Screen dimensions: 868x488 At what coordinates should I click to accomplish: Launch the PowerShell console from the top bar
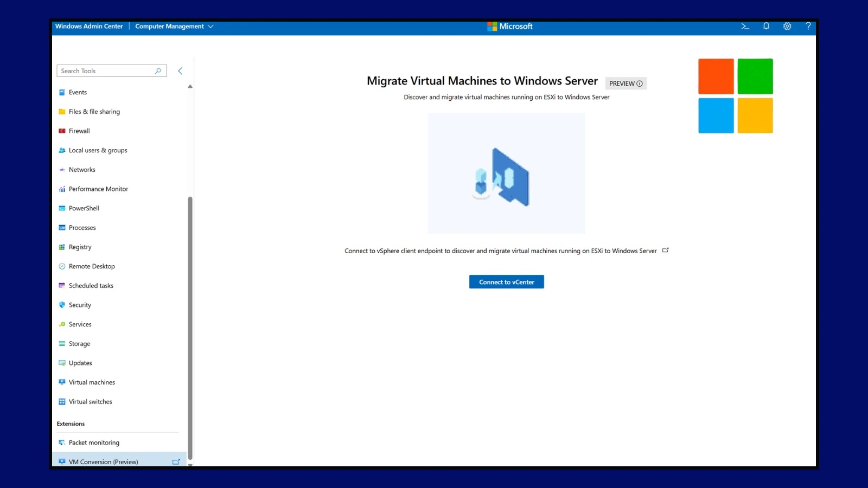tap(744, 25)
